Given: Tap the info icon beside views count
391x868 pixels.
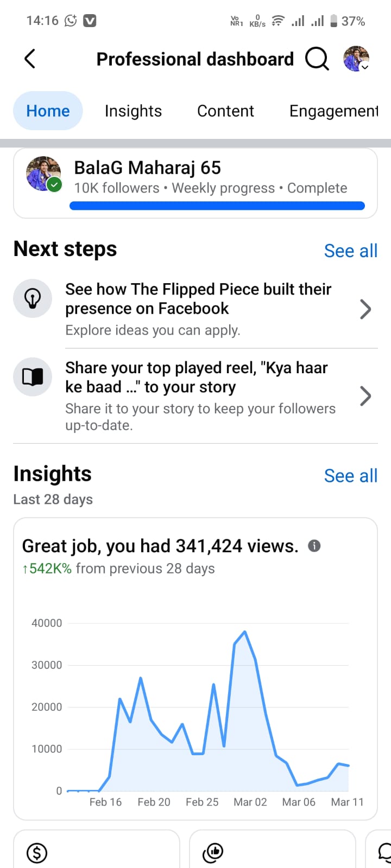Looking at the screenshot, I should pos(314,546).
